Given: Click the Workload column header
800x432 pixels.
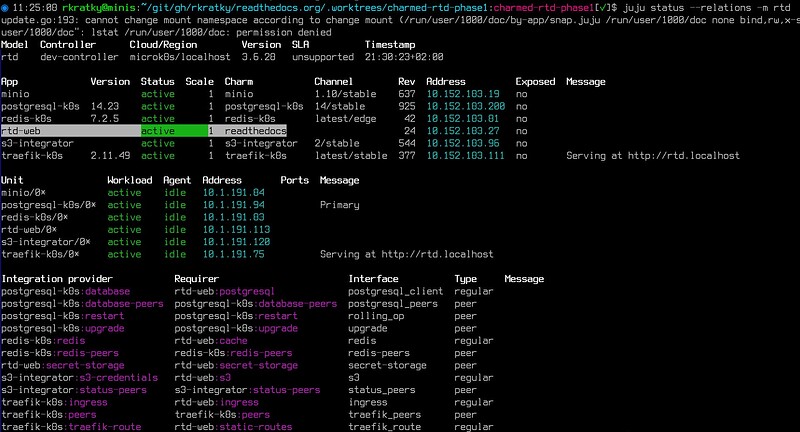Looking at the screenshot, I should [130, 180].
